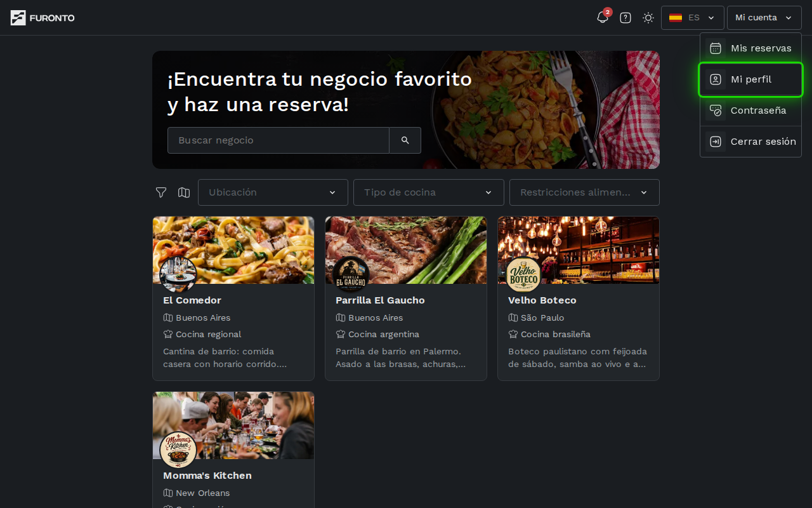Toggle the light/dark theme sun icon
The image size is (812, 508).
pyautogui.click(x=648, y=18)
